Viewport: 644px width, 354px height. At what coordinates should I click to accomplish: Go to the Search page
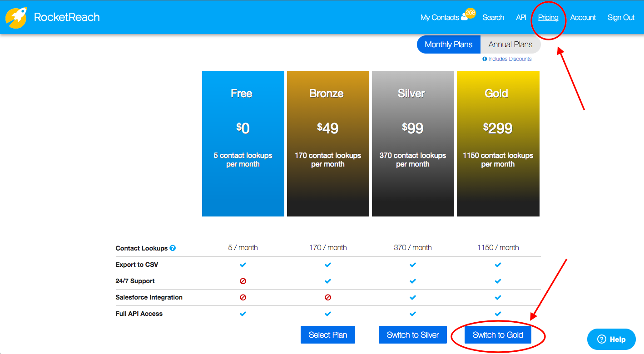pyautogui.click(x=493, y=17)
